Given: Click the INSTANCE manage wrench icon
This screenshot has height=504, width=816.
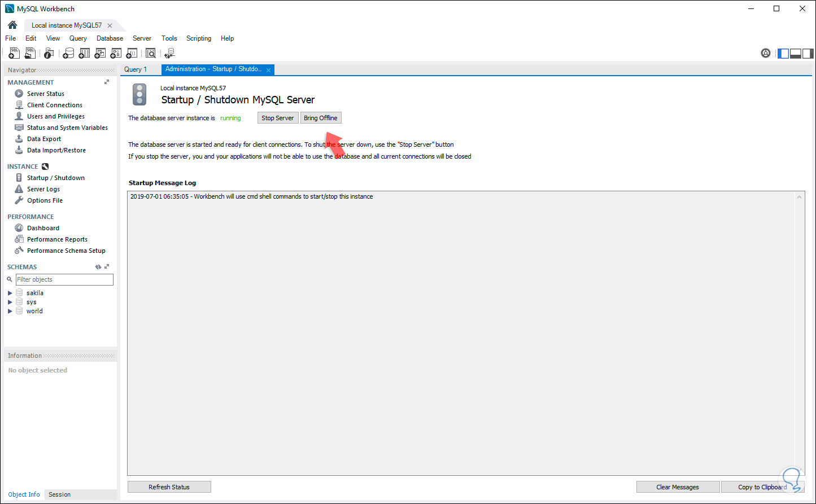Looking at the screenshot, I should (45, 166).
